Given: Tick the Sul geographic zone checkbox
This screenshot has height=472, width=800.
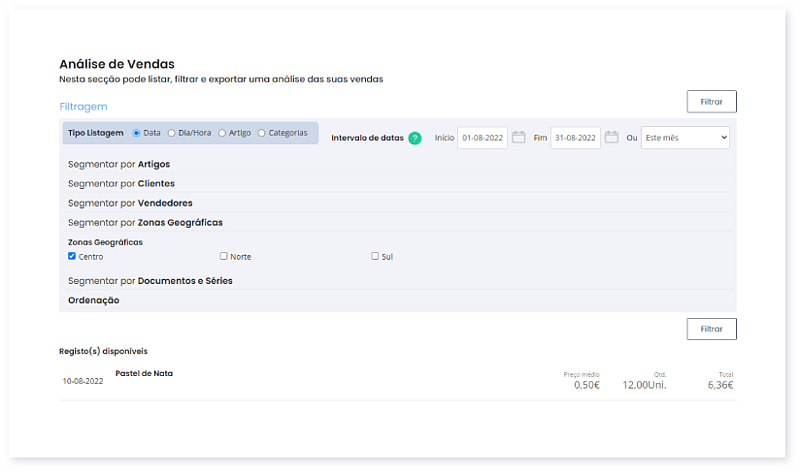Looking at the screenshot, I should (x=375, y=256).
